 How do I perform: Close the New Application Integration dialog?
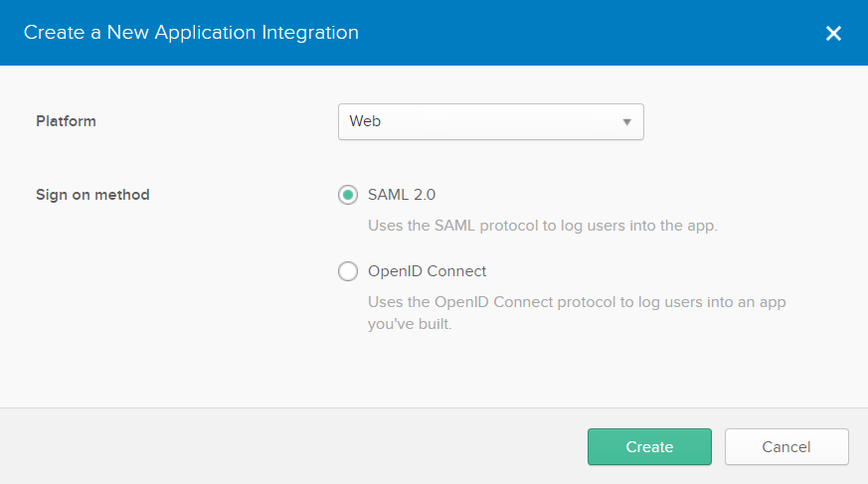pyautogui.click(x=833, y=33)
